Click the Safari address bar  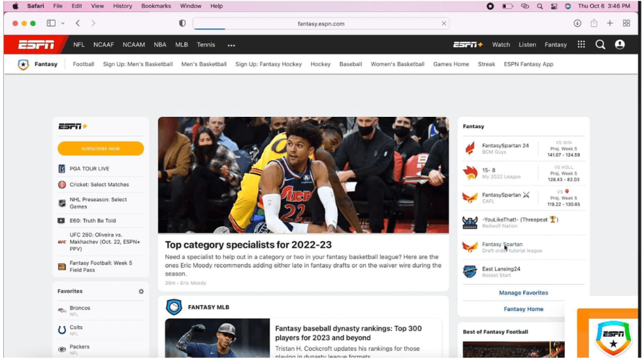321,23
